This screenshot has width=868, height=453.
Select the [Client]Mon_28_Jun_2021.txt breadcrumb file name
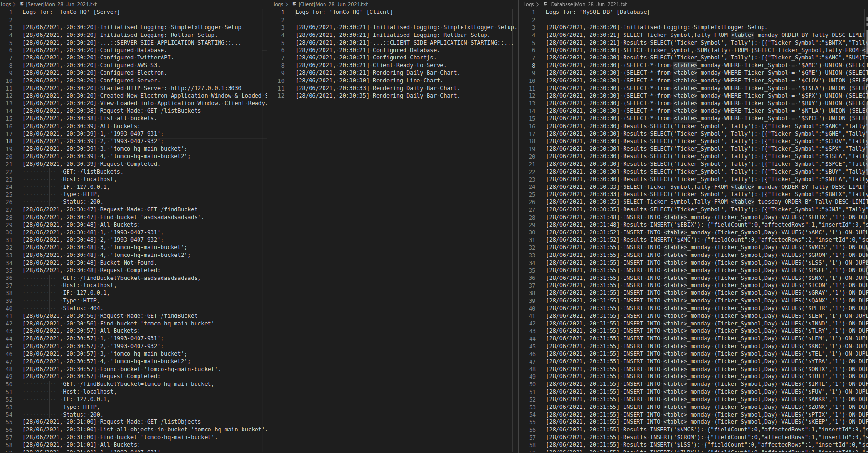(333, 4)
